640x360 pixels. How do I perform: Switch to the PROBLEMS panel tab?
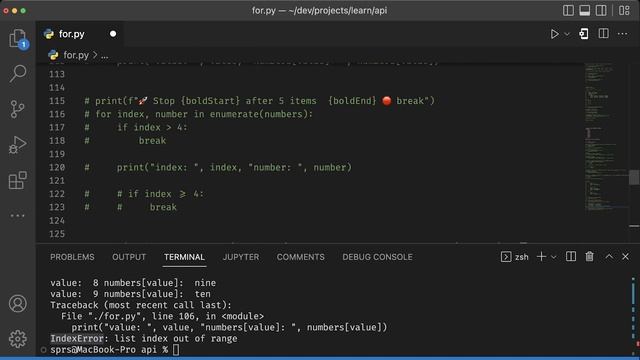(x=72, y=257)
